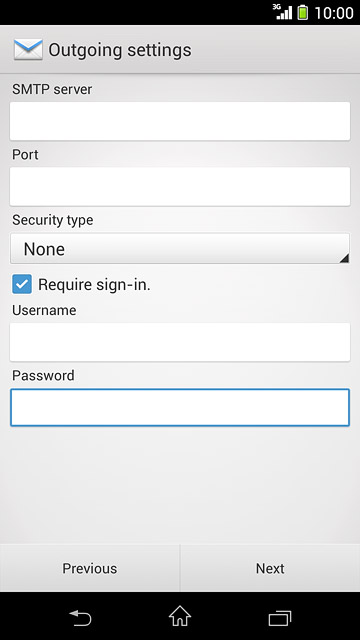Tap the 3G signal strength icon
This screenshot has width=360, height=640.
pos(282,12)
